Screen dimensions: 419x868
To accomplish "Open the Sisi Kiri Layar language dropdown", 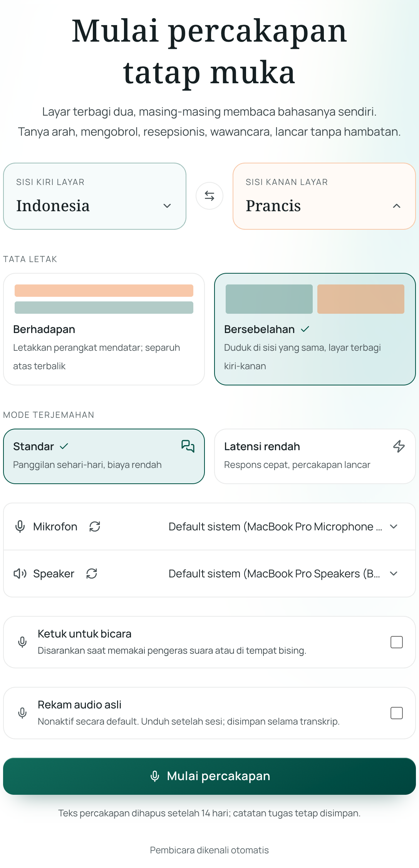I will click(x=95, y=196).
